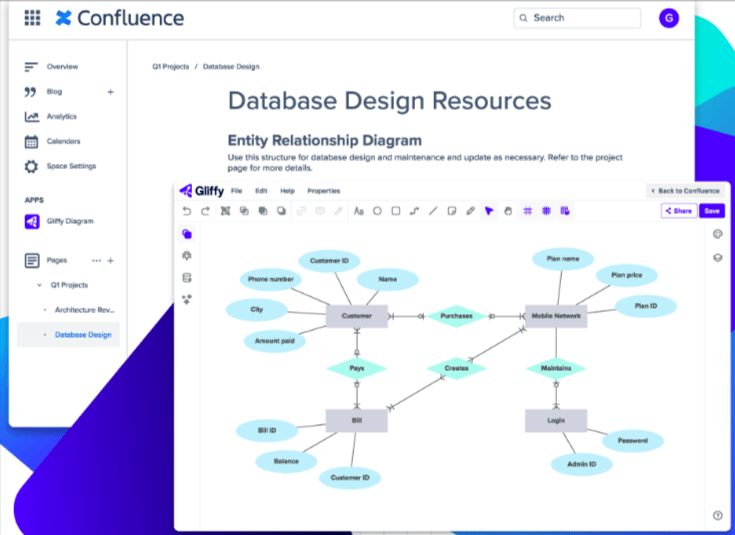Open the Q1 Projects breadcrumb link
This screenshot has width=735, height=535.
click(x=171, y=67)
